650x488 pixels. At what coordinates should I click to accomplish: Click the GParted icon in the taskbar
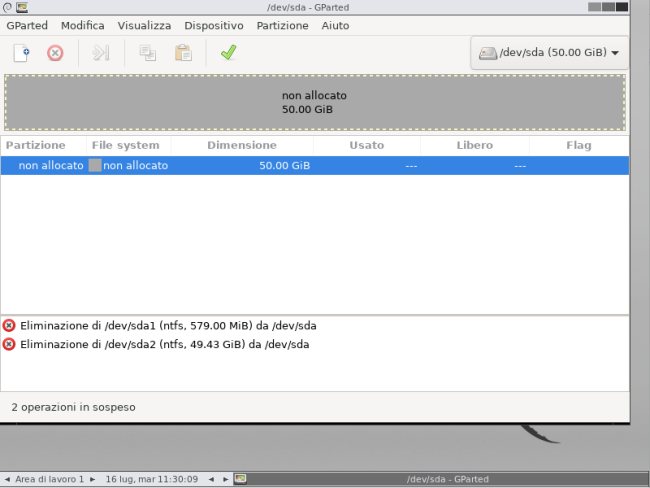[240, 479]
